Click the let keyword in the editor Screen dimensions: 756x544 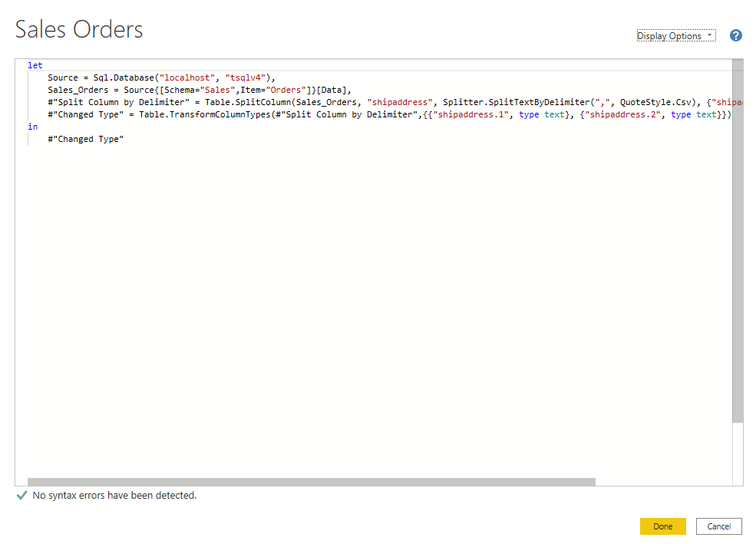click(35, 65)
